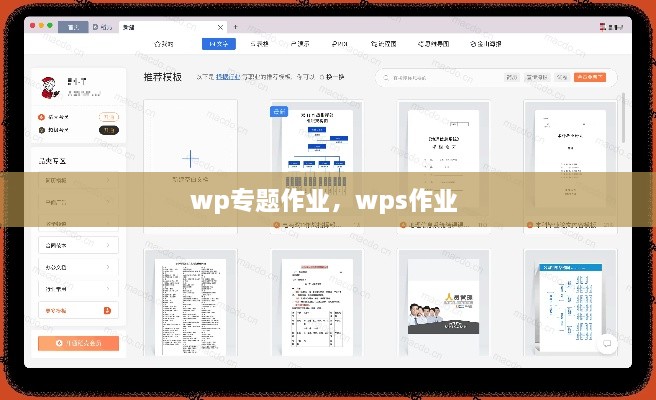Expand the sixth sidebar category row's chevron
This screenshot has width=656, height=400.
click(108, 289)
